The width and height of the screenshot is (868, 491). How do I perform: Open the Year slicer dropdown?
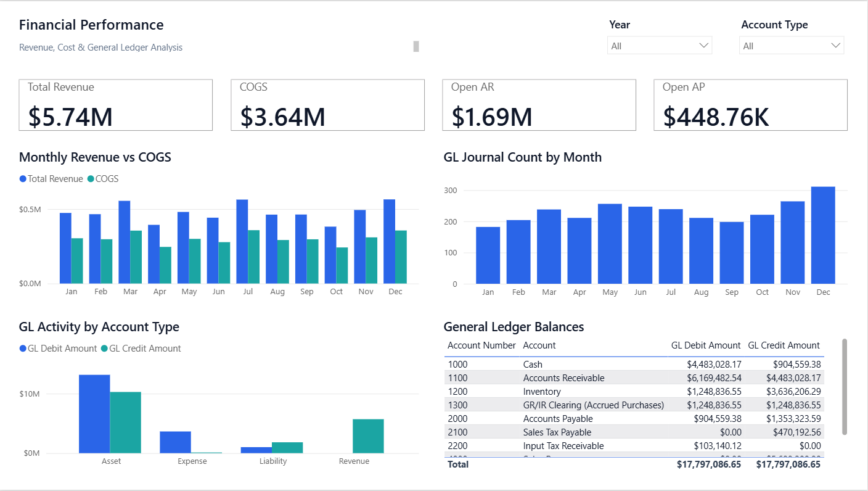(x=660, y=46)
